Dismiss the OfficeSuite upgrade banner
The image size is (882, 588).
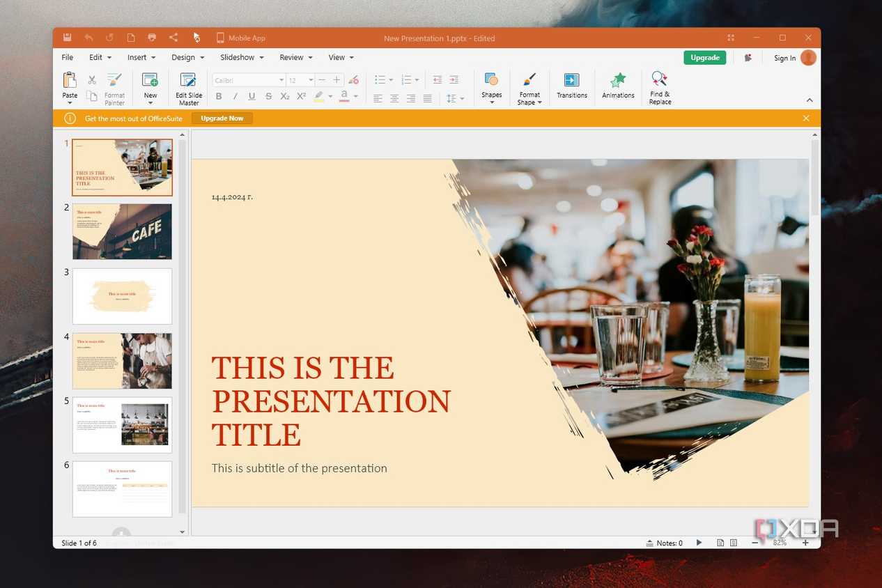(x=806, y=118)
